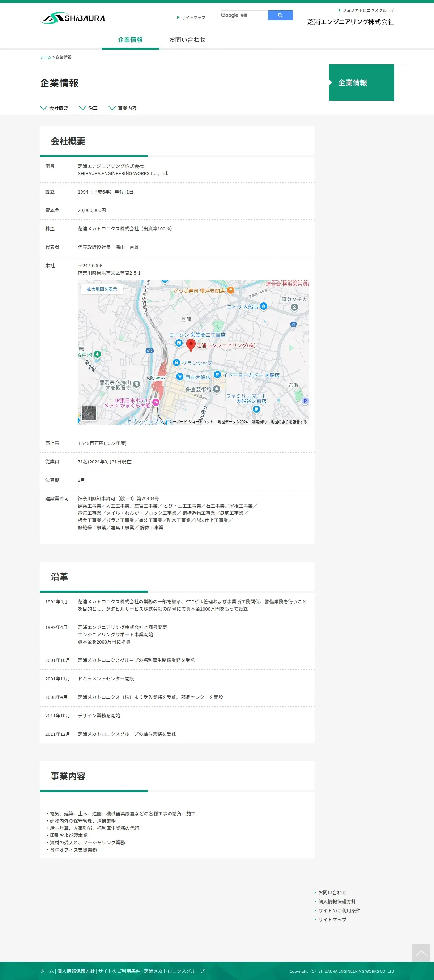Click the JR東日本ホテルメッツ hotel marker

[x=156, y=403]
